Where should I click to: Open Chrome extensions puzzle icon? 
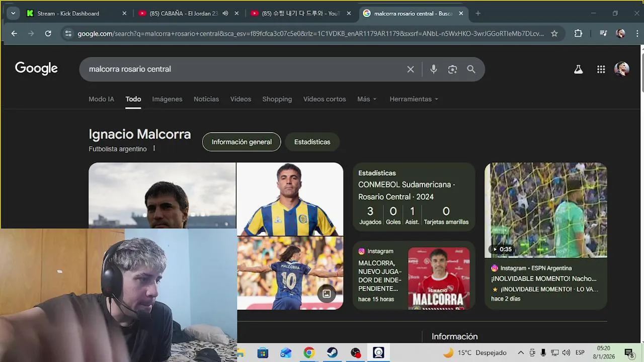578,34
